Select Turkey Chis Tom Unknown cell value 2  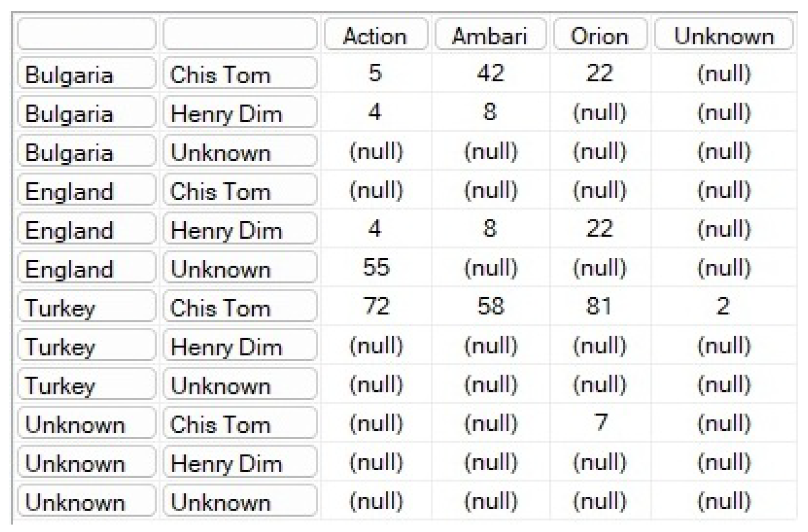[724, 306]
